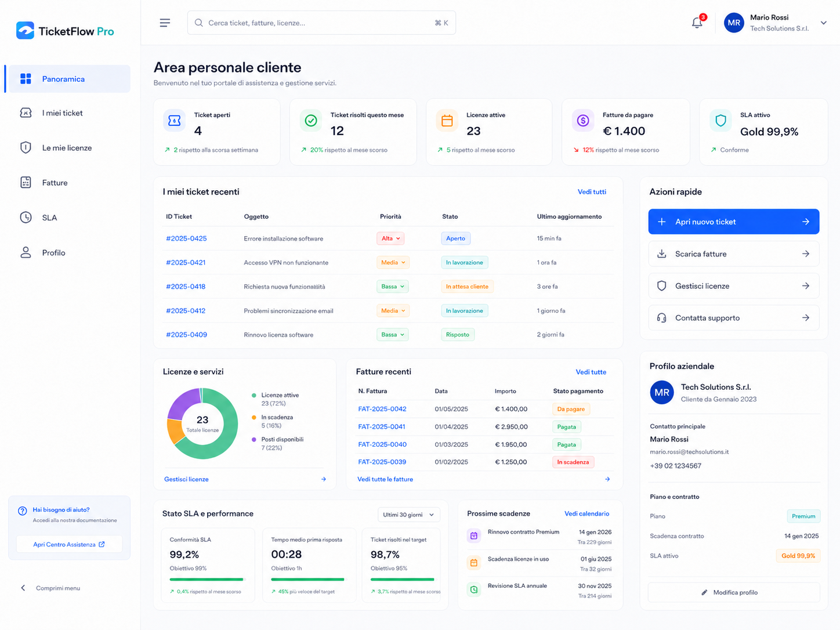Click the Ticket aperti card icon

click(174, 120)
